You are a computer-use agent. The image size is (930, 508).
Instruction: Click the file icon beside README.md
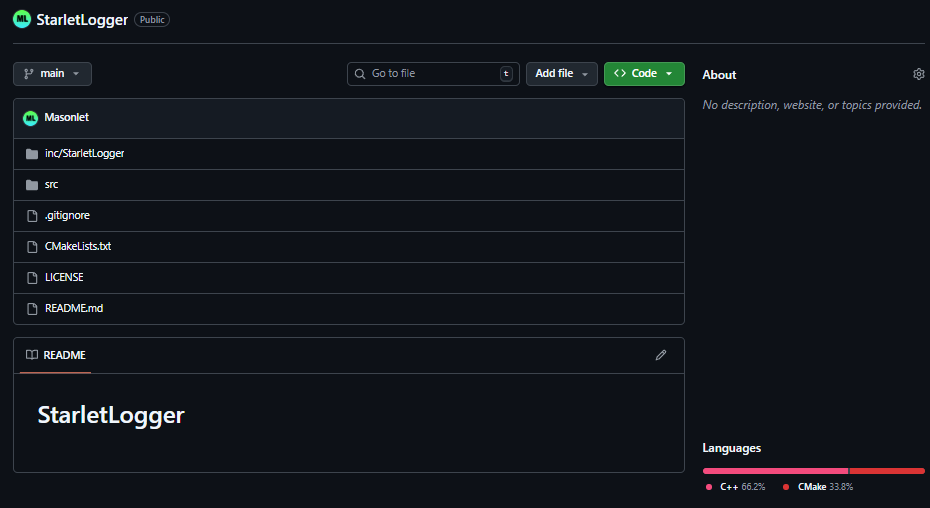(32, 309)
